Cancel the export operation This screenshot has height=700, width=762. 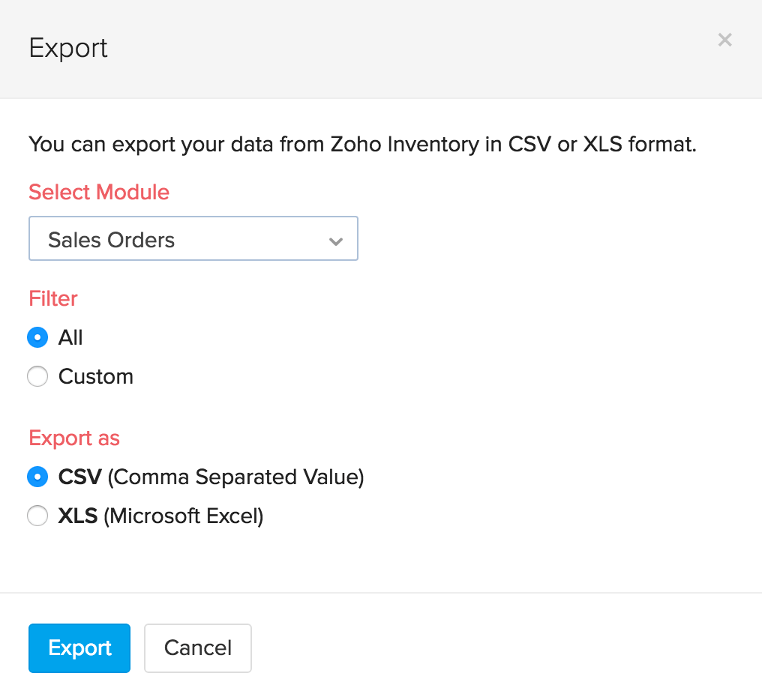coord(197,648)
